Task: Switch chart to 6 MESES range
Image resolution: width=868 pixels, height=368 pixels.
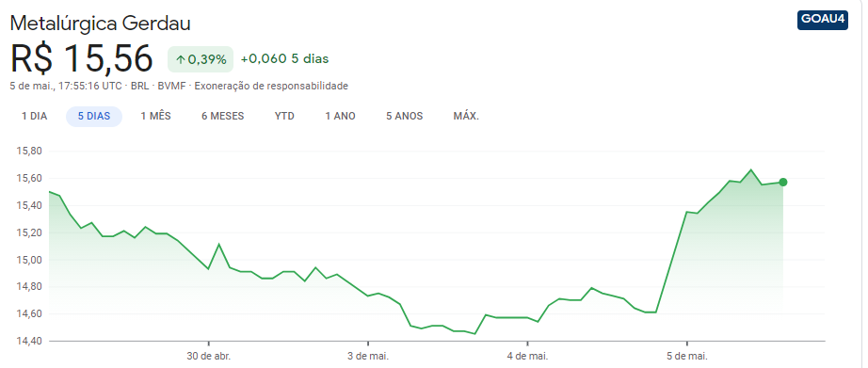Action: tap(222, 116)
